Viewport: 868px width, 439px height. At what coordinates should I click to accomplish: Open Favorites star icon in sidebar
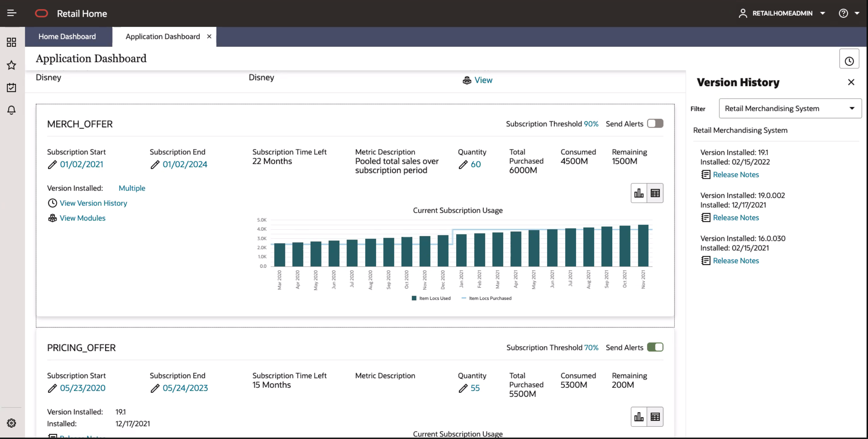point(11,65)
